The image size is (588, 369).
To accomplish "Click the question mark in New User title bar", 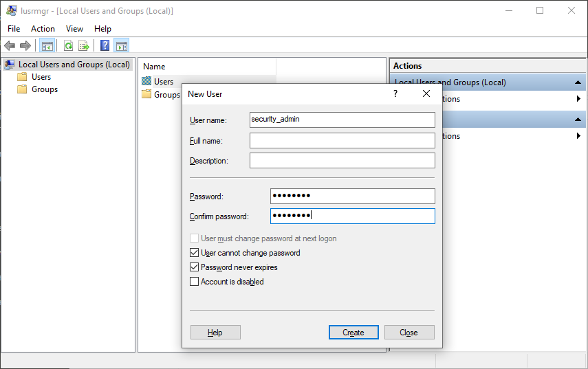I will pos(395,93).
